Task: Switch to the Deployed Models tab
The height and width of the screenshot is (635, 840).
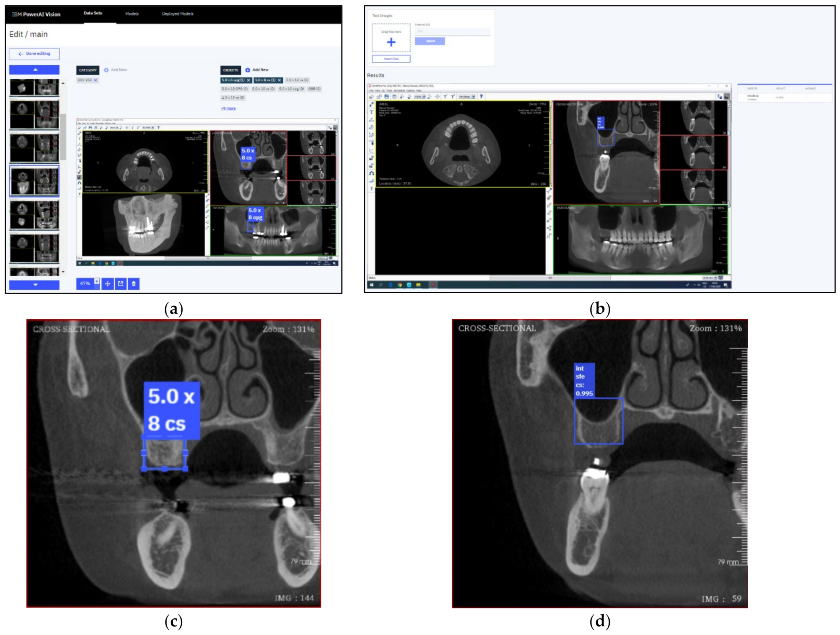Action: pyautogui.click(x=177, y=14)
